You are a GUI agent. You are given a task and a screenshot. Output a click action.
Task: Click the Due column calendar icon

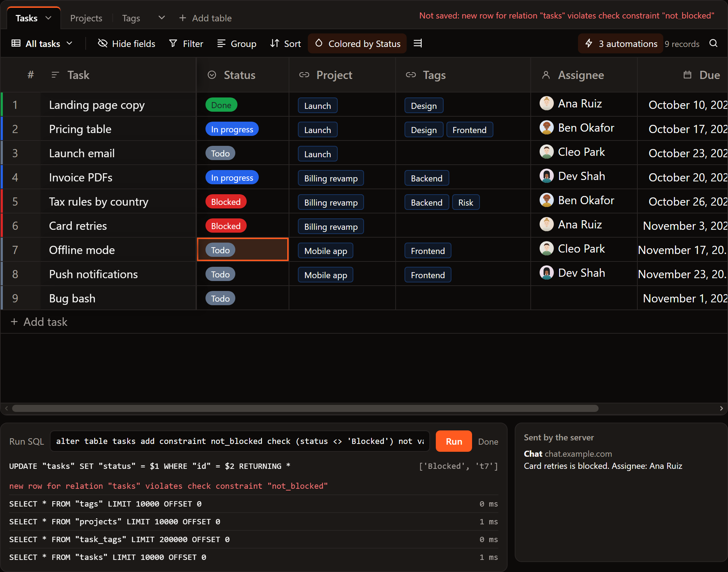[687, 75]
